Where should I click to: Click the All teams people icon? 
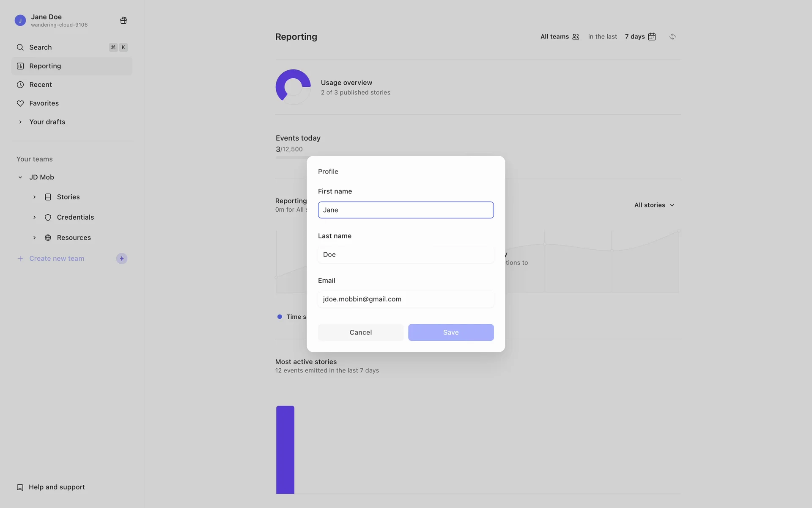[576, 37]
